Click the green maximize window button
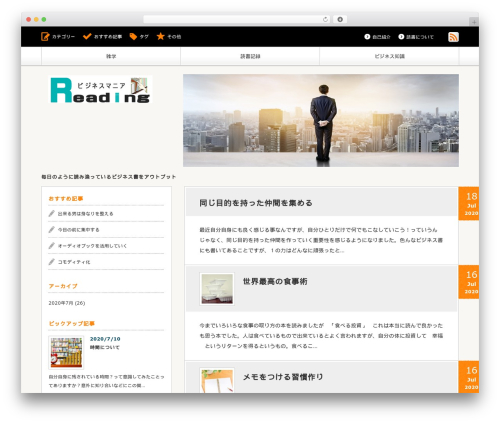 (44, 19)
